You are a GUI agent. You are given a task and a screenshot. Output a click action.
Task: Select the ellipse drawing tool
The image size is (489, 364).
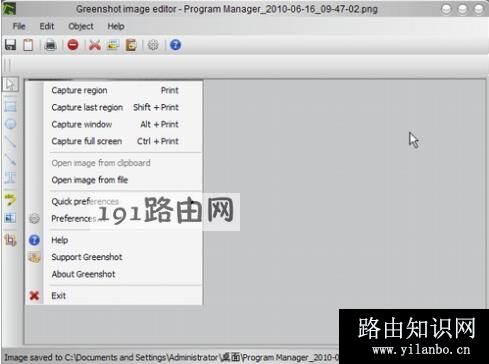10,124
